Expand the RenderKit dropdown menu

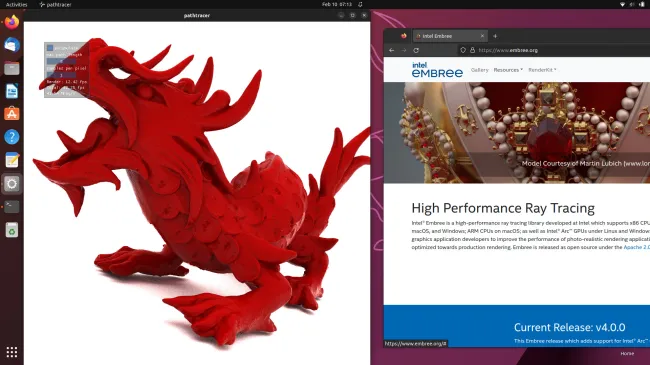pyautogui.click(x=542, y=70)
